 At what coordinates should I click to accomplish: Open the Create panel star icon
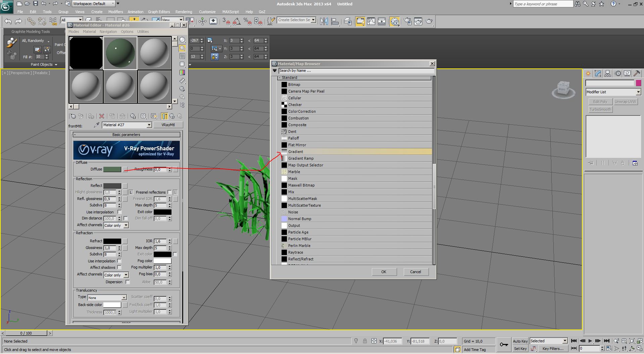[x=588, y=73]
